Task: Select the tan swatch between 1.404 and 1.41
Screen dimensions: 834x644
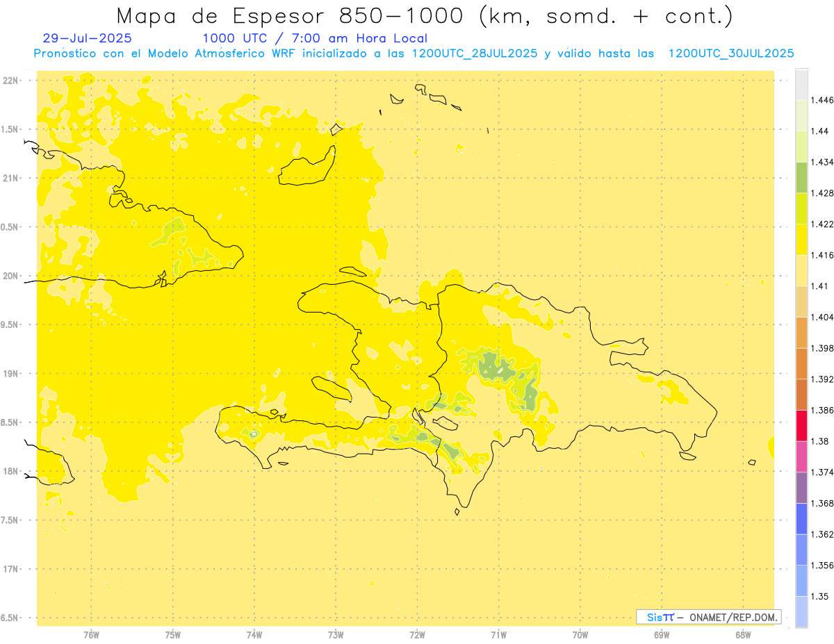Action: [801, 301]
